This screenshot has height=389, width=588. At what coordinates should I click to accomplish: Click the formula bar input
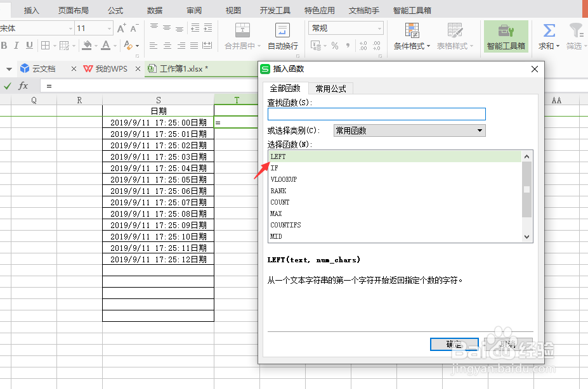149,86
